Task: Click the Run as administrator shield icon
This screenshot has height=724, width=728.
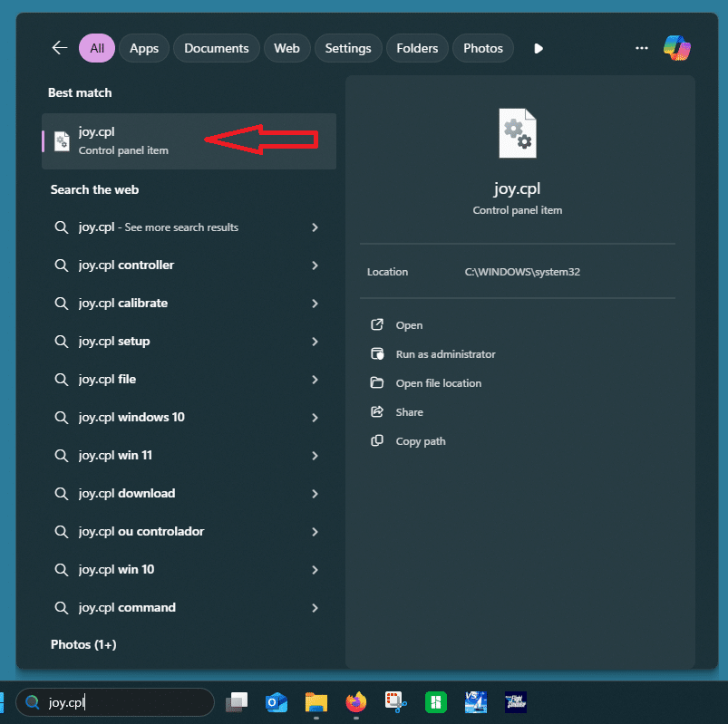Action: point(377,353)
